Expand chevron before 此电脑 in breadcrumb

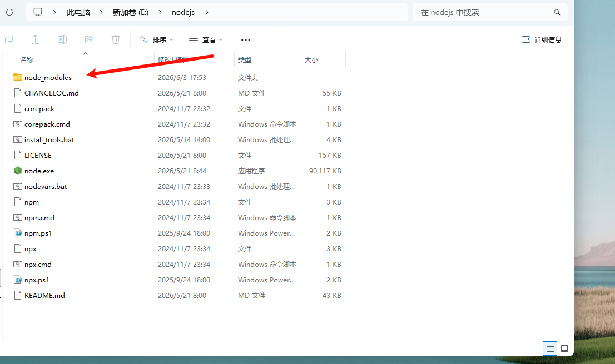coord(54,12)
